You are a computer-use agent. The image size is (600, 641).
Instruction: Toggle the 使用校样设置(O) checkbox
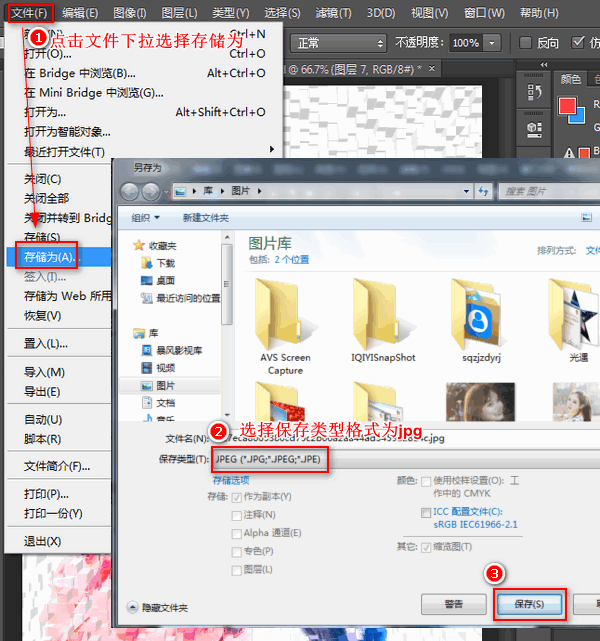[426, 481]
